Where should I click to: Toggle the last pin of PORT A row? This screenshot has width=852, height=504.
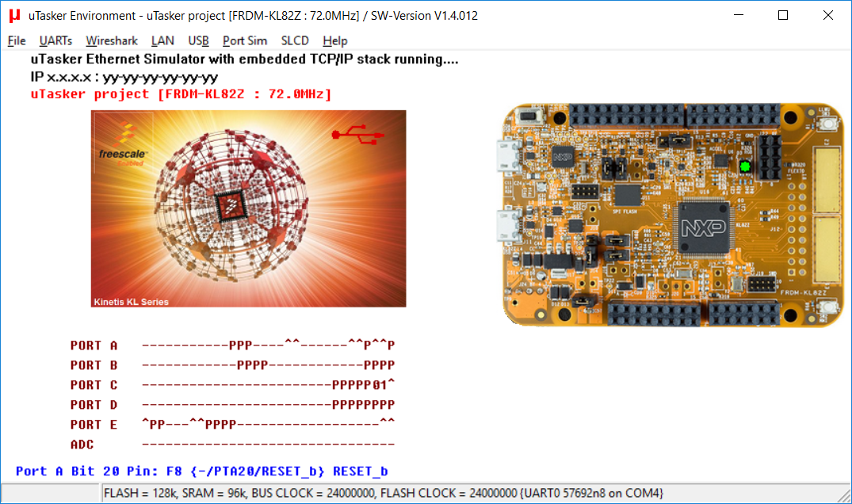tap(391, 346)
